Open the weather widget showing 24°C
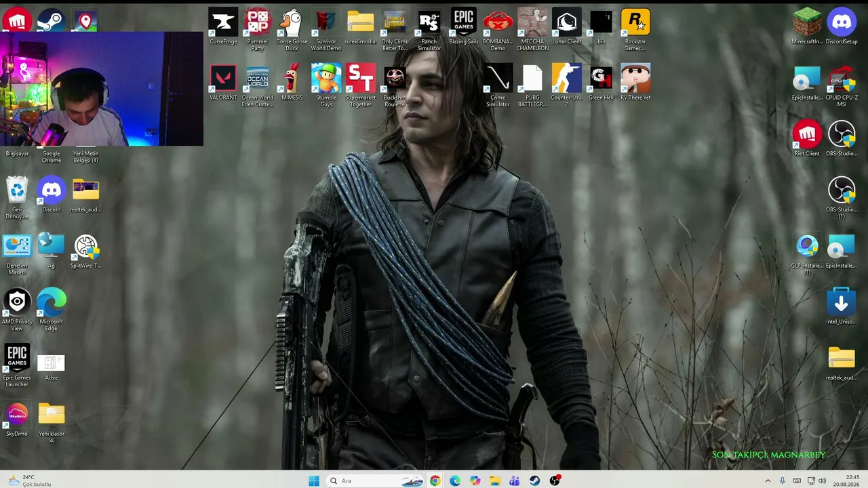The image size is (868, 488). point(28,481)
